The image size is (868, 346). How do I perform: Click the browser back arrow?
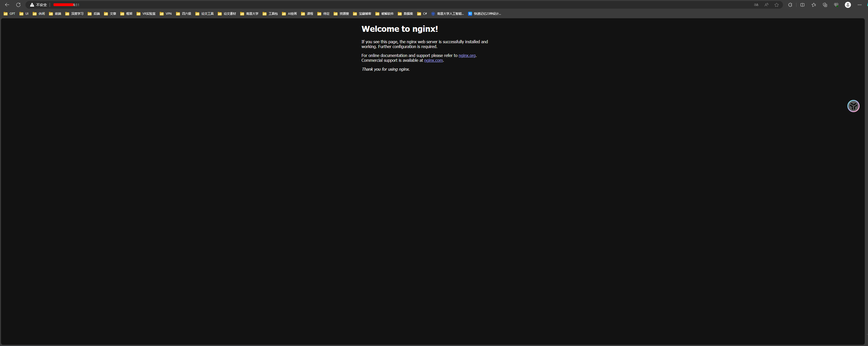click(7, 5)
